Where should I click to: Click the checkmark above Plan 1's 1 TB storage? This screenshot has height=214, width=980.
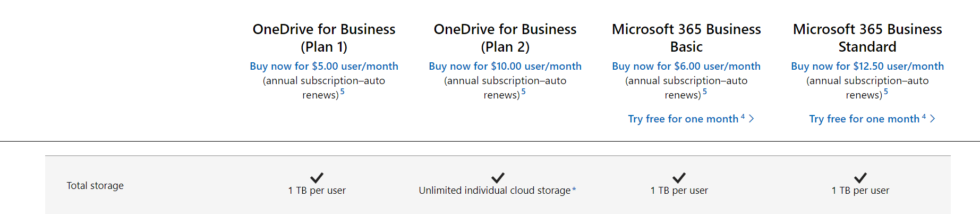317,178
